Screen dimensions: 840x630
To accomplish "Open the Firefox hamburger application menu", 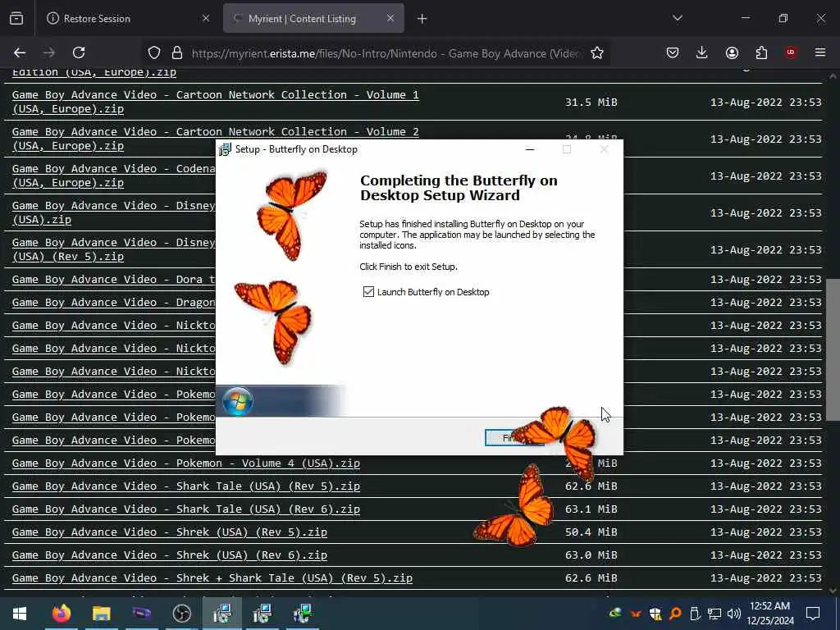I will (820, 52).
